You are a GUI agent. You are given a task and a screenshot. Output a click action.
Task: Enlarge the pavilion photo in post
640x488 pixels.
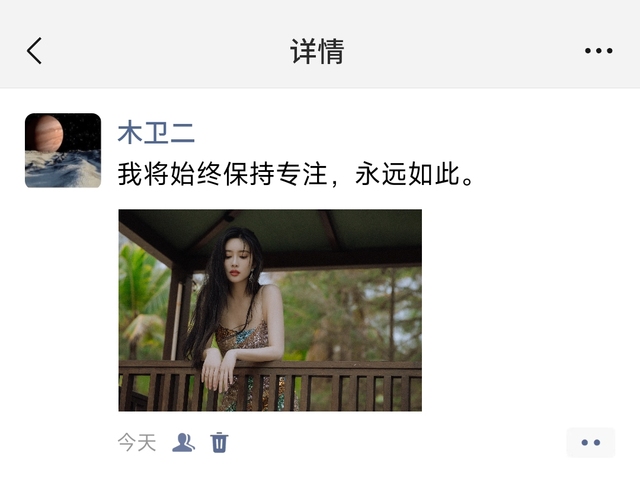(x=270, y=310)
